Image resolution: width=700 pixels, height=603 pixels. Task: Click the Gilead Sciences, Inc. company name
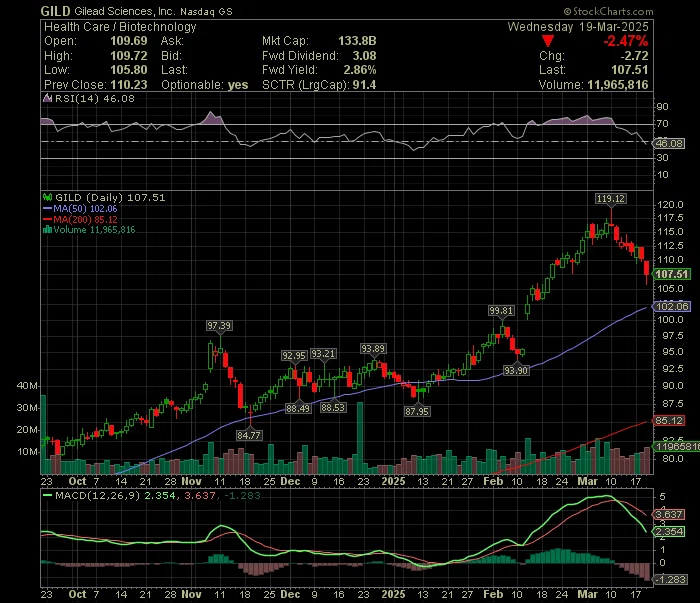[125, 11]
